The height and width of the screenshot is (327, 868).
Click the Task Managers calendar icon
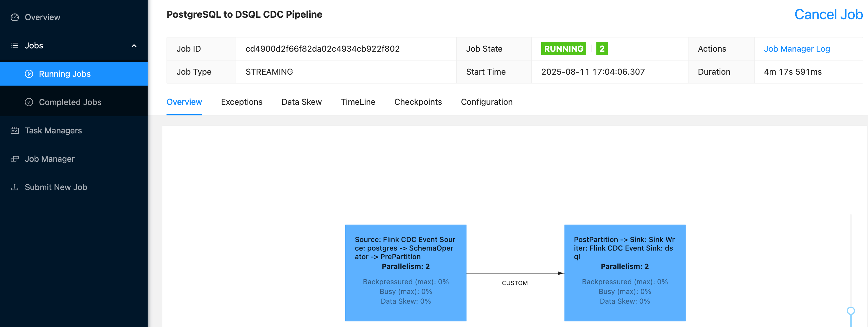(15, 130)
